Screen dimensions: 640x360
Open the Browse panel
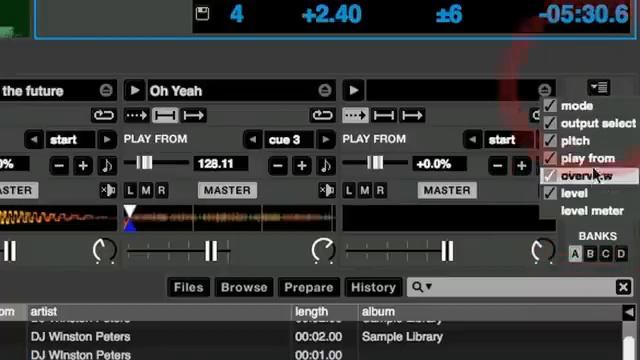(x=244, y=287)
